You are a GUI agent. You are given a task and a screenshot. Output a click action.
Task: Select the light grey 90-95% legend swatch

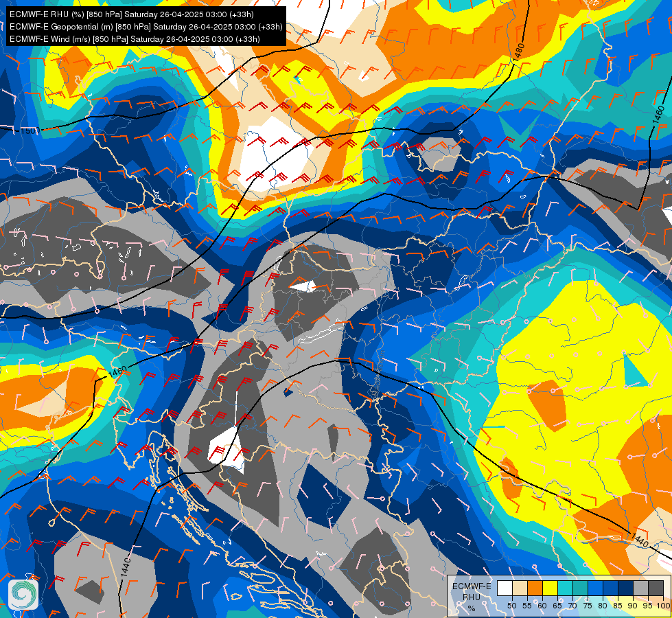click(x=640, y=588)
